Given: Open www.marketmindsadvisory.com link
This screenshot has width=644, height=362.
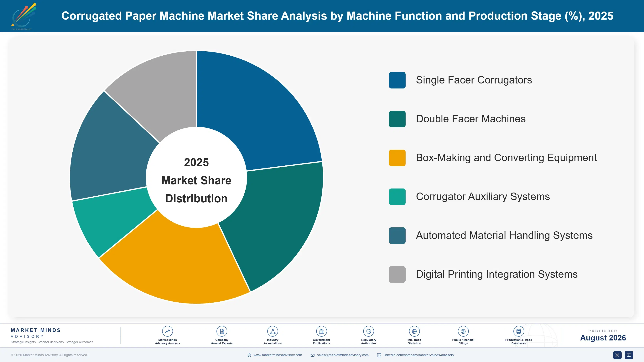Looking at the screenshot, I should click(x=278, y=355).
